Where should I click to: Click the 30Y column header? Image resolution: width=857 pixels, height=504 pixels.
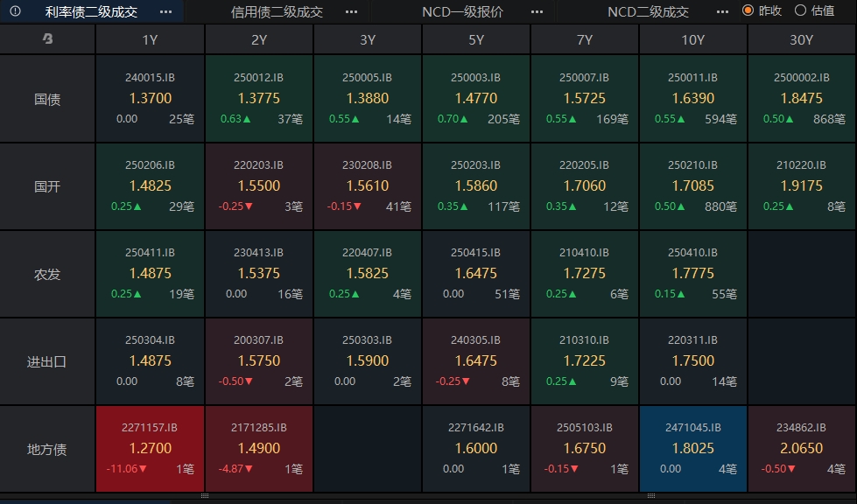(801, 39)
